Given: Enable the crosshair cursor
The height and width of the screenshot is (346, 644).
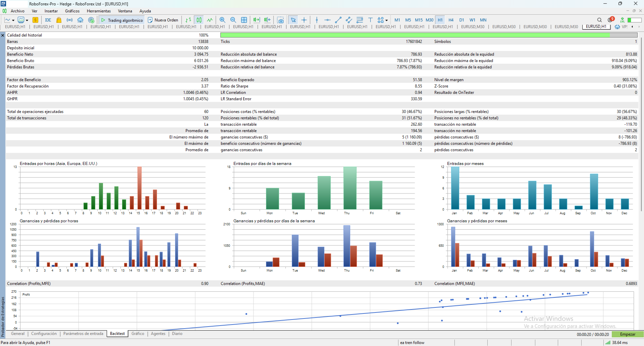Looking at the screenshot, I should [304, 20].
